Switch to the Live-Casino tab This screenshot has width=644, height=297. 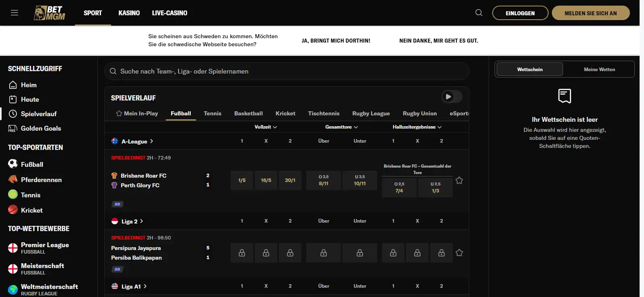click(x=169, y=13)
